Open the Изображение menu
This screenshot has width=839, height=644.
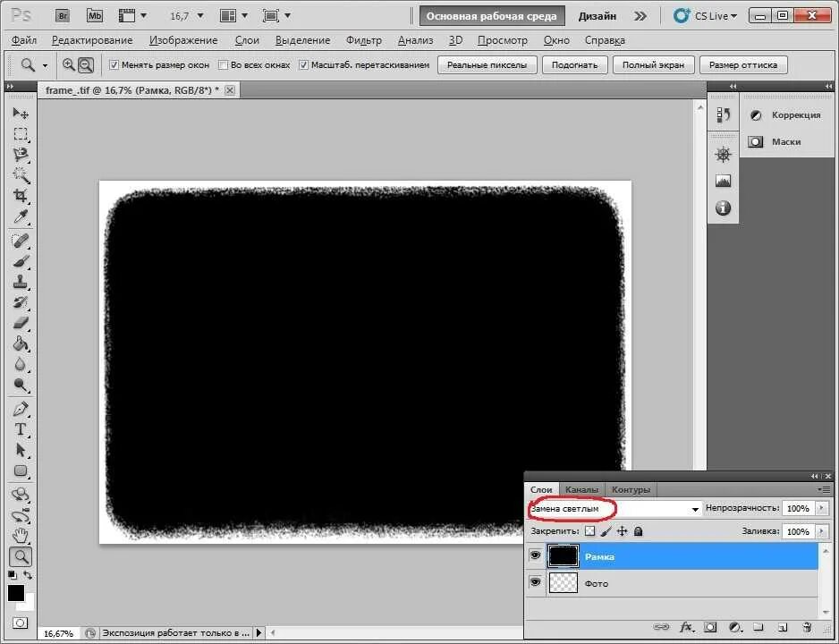(183, 40)
